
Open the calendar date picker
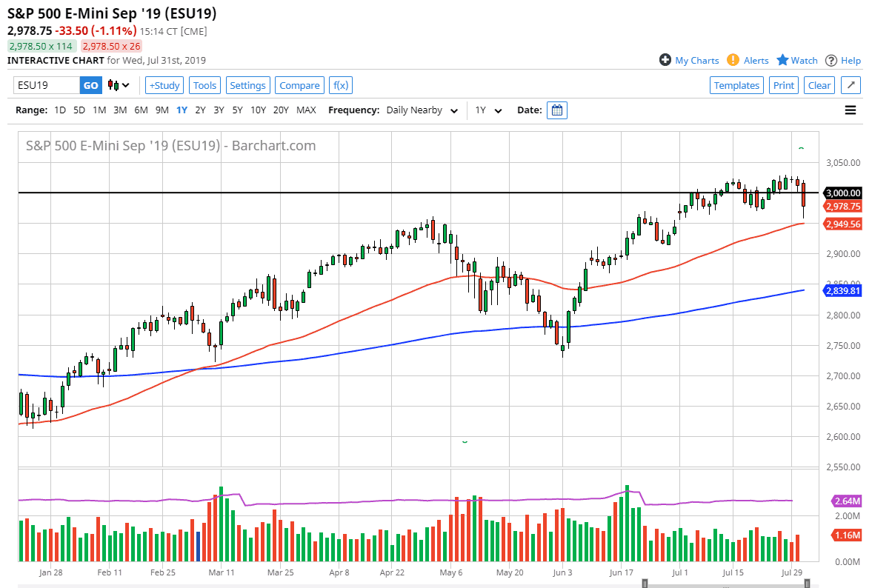[x=556, y=110]
